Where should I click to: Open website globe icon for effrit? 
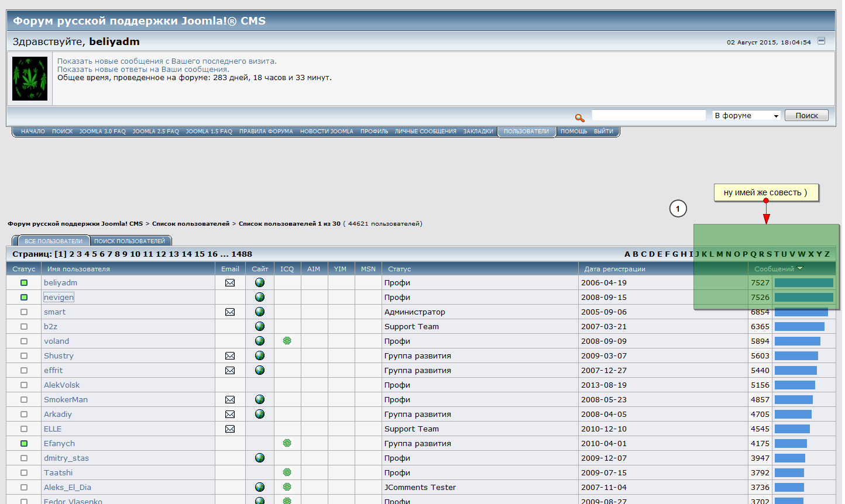[x=260, y=370]
